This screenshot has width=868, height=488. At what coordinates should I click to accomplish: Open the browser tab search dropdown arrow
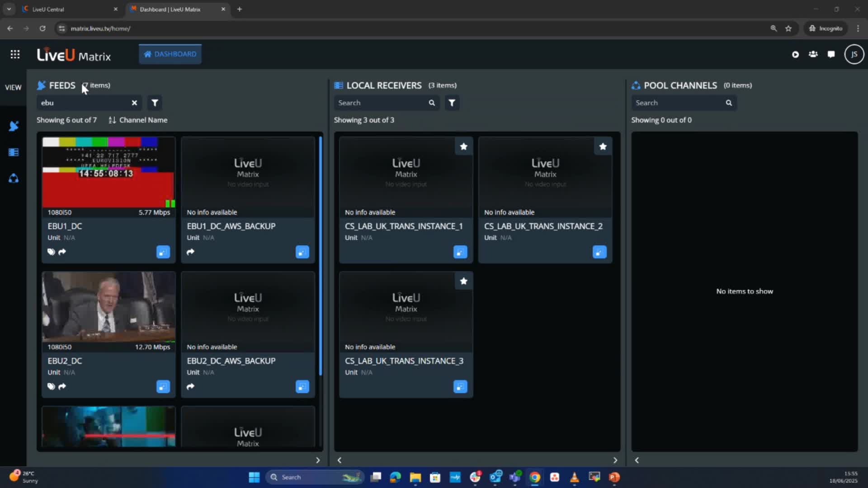click(x=9, y=9)
